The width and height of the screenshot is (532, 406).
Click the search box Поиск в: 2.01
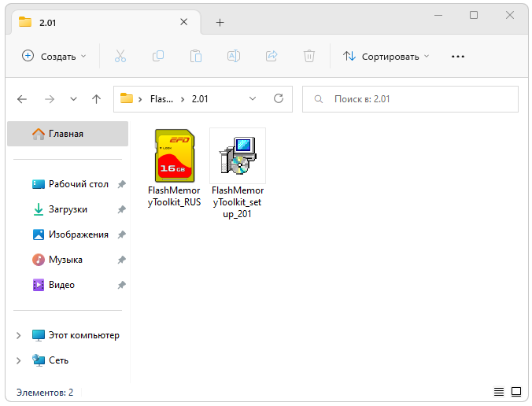tap(410, 99)
